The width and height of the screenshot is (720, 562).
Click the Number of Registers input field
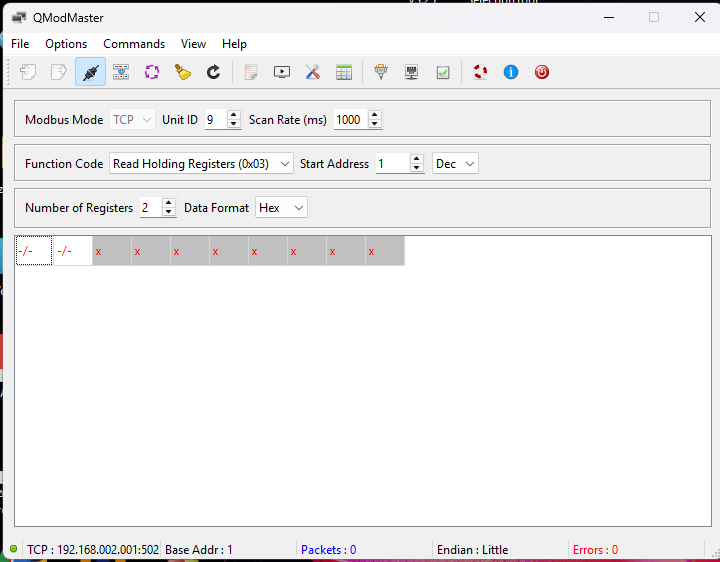tap(151, 208)
